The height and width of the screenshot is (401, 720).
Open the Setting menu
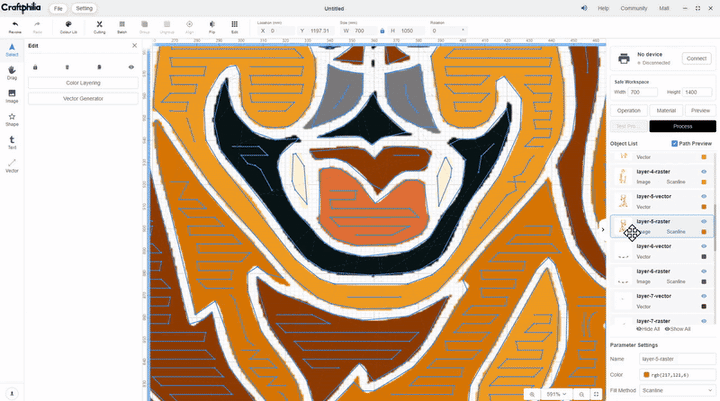84,8
